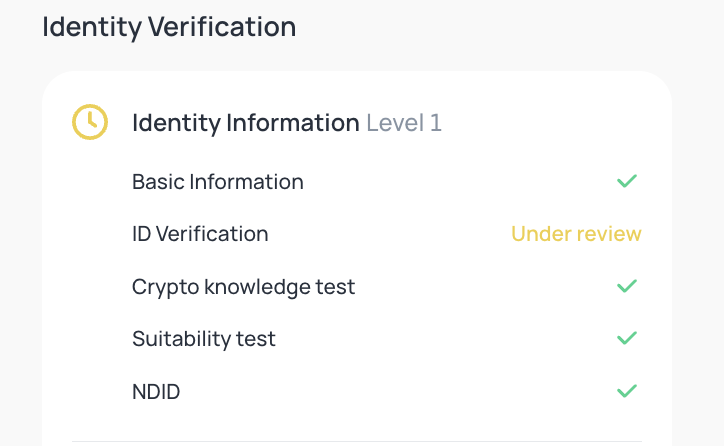
Task: Select the ID Verification step label
Action: click(200, 234)
